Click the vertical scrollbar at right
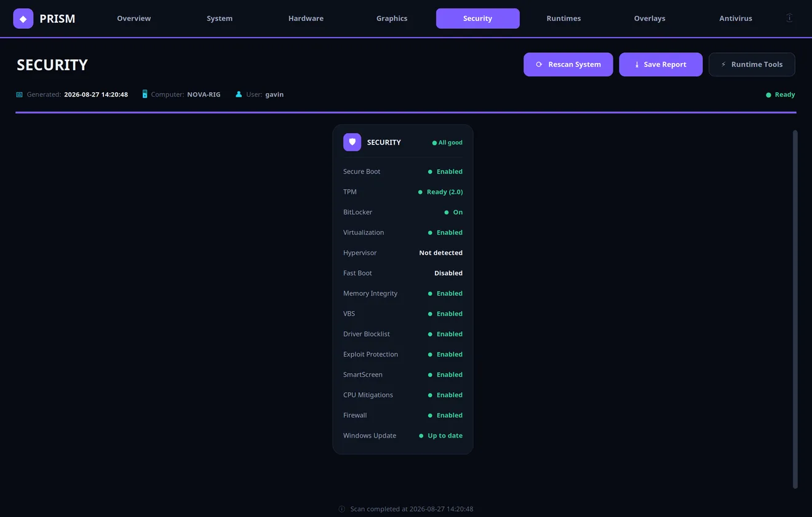The height and width of the screenshot is (517, 812). (795, 309)
